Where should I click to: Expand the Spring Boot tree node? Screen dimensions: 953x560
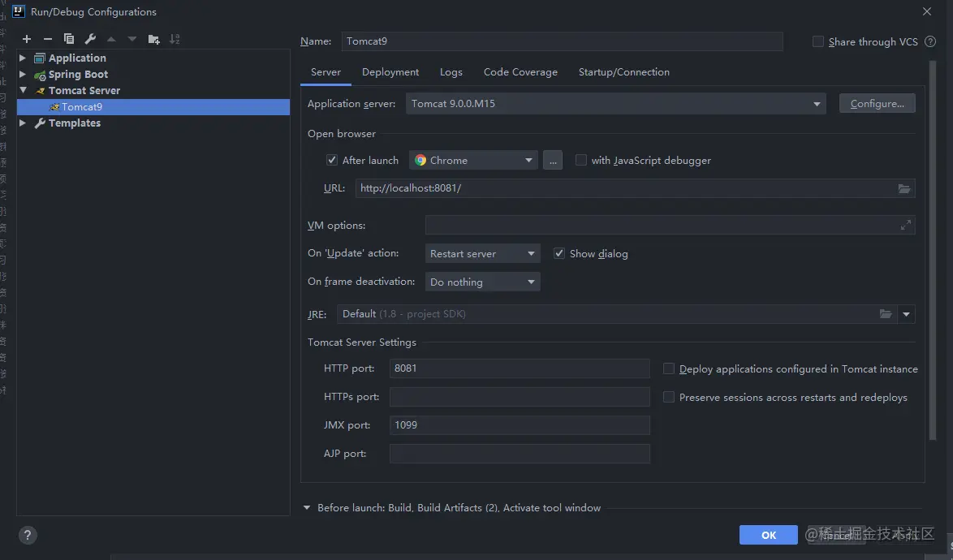click(x=23, y=74)
